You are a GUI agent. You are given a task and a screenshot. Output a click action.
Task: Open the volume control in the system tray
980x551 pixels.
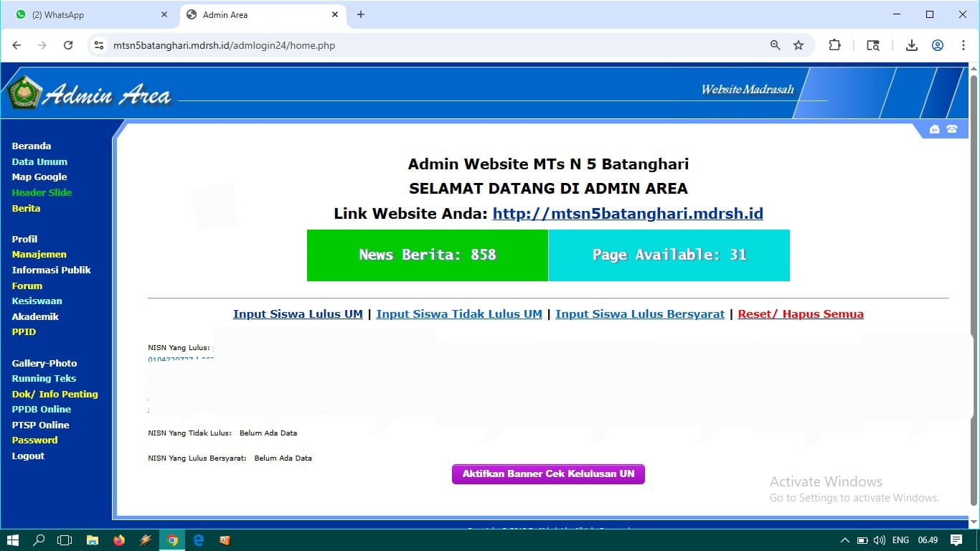click(878, 540)
